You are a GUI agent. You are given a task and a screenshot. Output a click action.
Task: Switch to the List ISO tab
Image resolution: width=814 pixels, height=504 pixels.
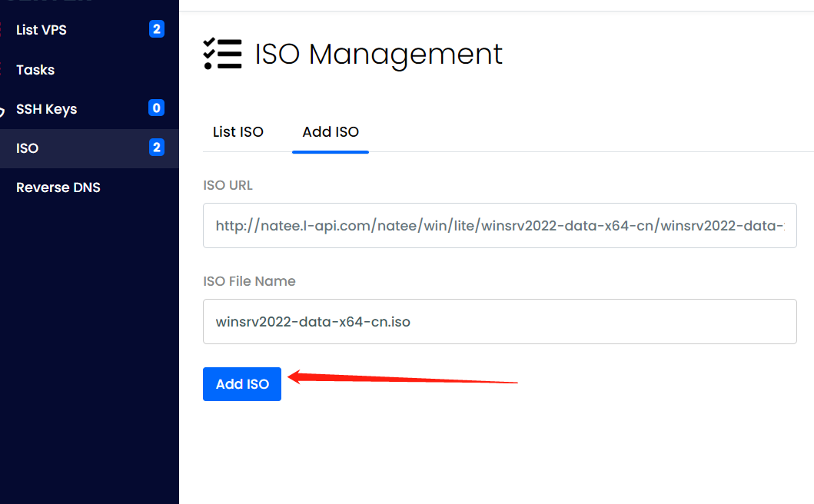click(x=238, y=132)
